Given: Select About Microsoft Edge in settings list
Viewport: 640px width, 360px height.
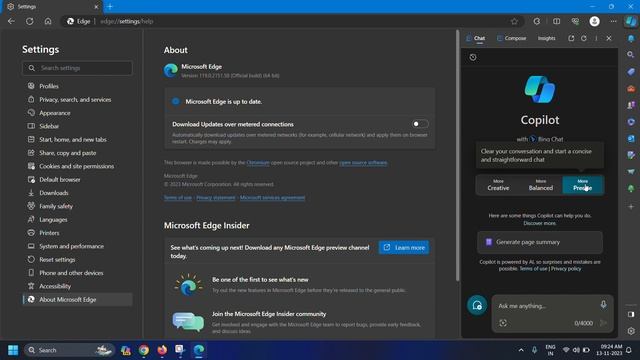Looking at the screenshot, I should pyautogui.click(x=78, y=300).
